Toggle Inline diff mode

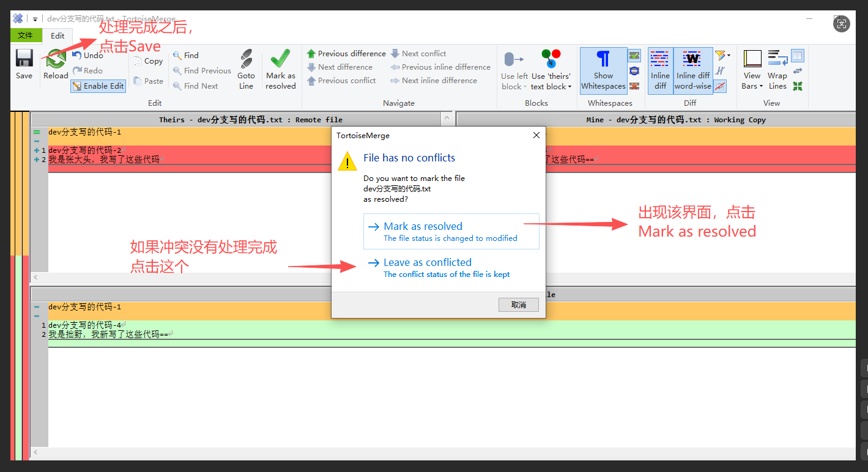(x=660, y=70)
